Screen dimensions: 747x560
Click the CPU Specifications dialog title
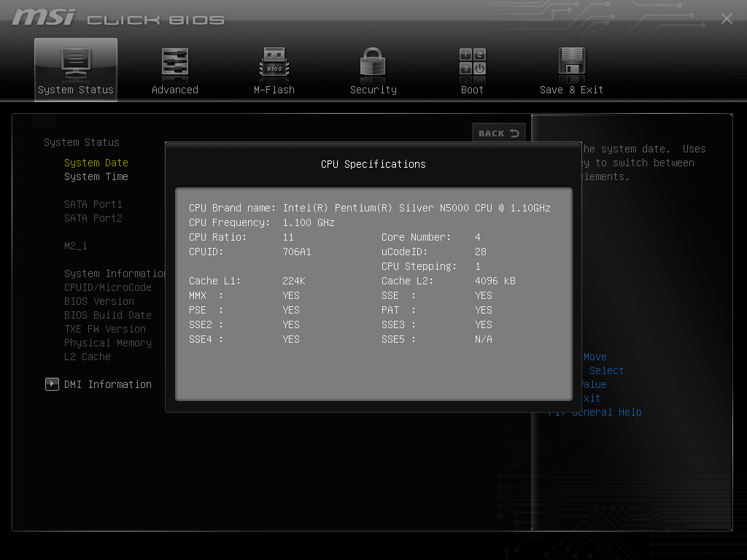pyautogui.click(x=373, y=164)
